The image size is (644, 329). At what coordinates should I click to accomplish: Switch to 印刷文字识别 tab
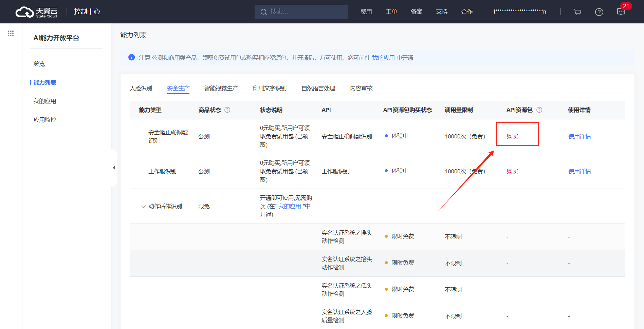pos(270,88)
